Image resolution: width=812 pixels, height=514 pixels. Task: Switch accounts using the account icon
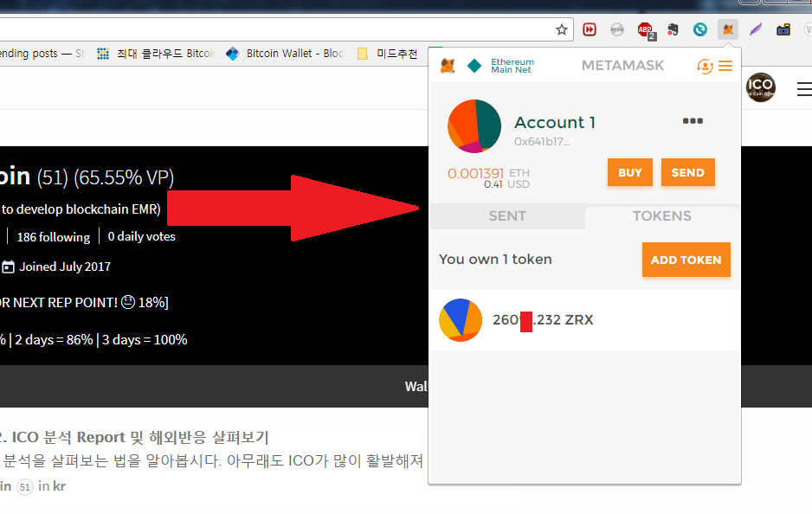pos(705,67)
